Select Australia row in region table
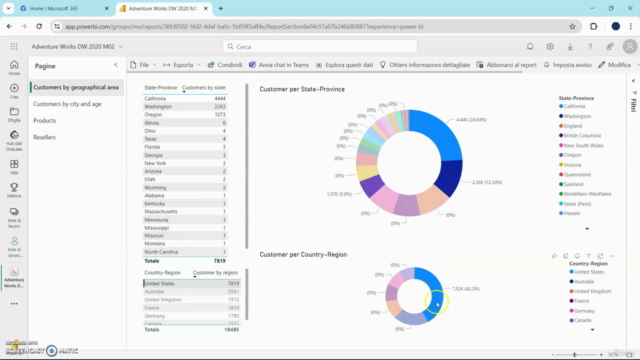Image resolution: width=640 pixels, height=360 pixels. [191, 291]
